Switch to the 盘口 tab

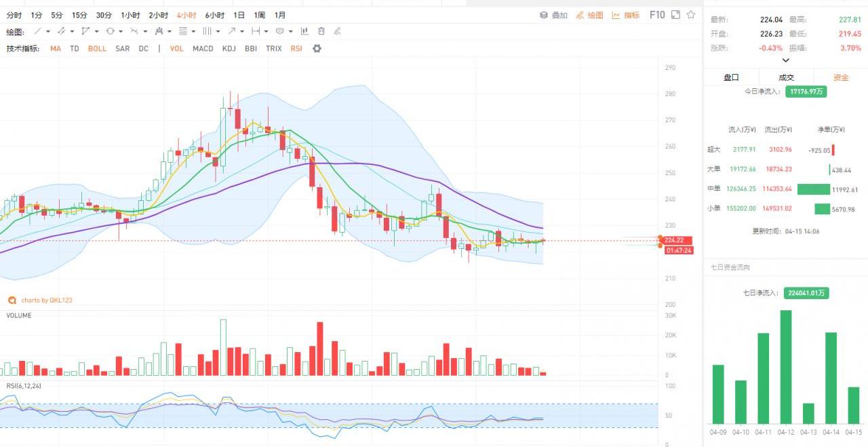tap(731, 77)
